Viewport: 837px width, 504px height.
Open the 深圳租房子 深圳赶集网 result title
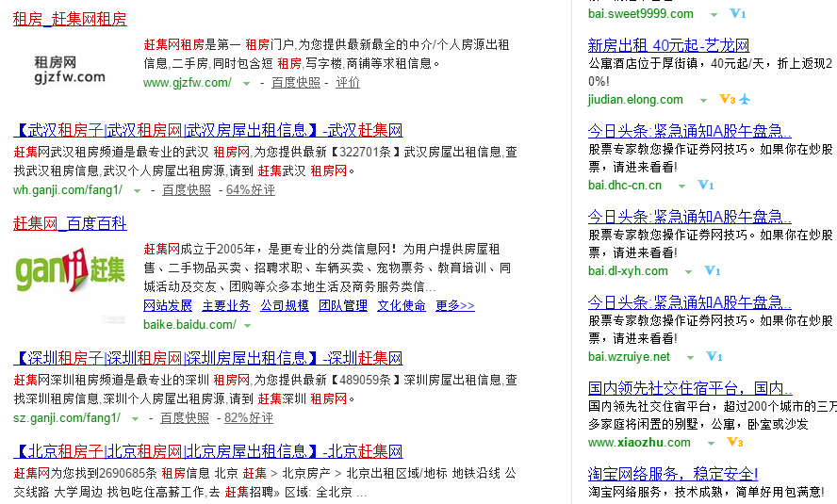point(208,358)
